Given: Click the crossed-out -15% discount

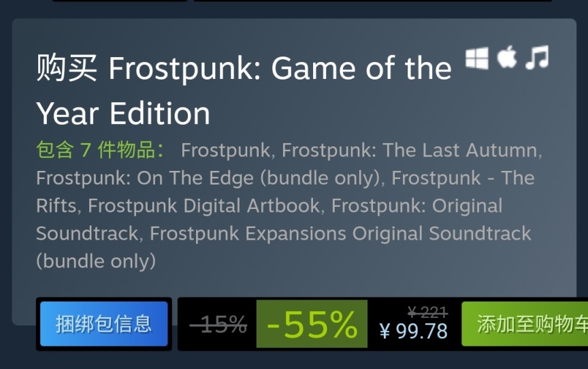Looking at the screenshot, I should (218, 325).
